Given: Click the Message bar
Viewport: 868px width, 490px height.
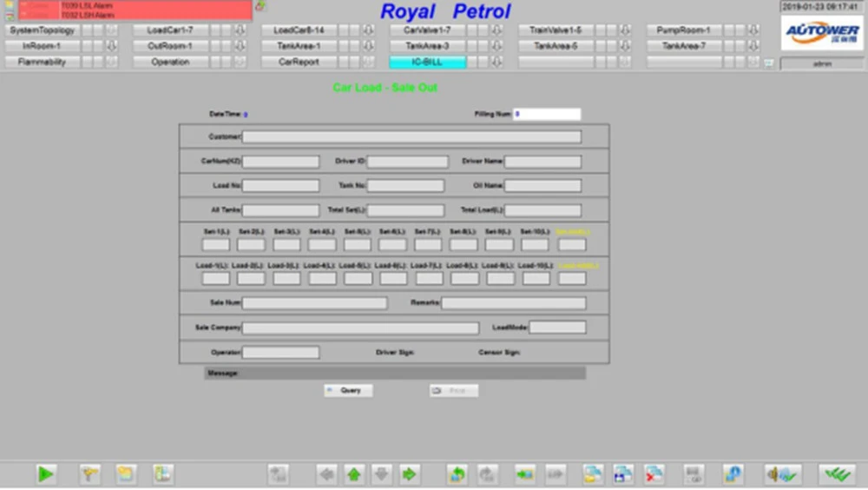Looking at the screenshot, I should [395, 373].
